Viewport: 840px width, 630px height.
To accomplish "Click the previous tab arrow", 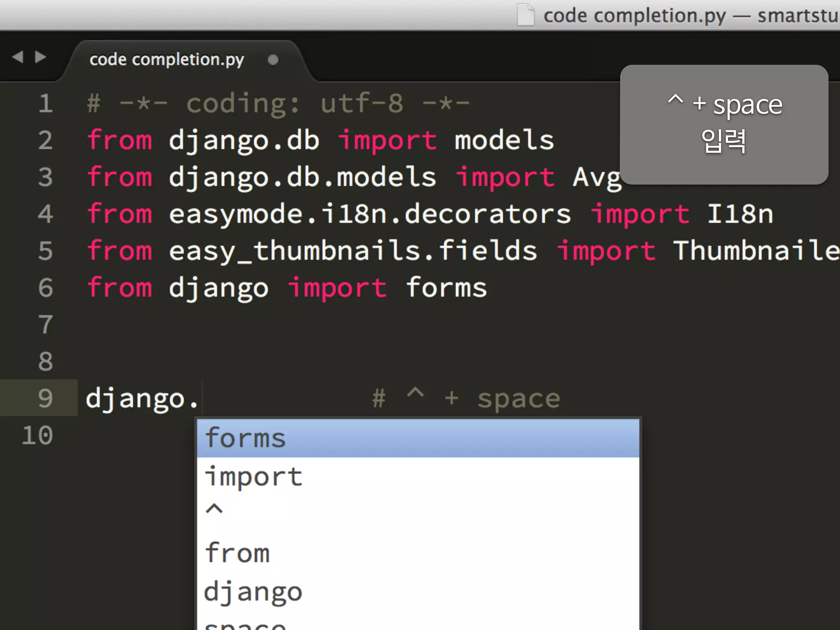I will click(18, 57).
